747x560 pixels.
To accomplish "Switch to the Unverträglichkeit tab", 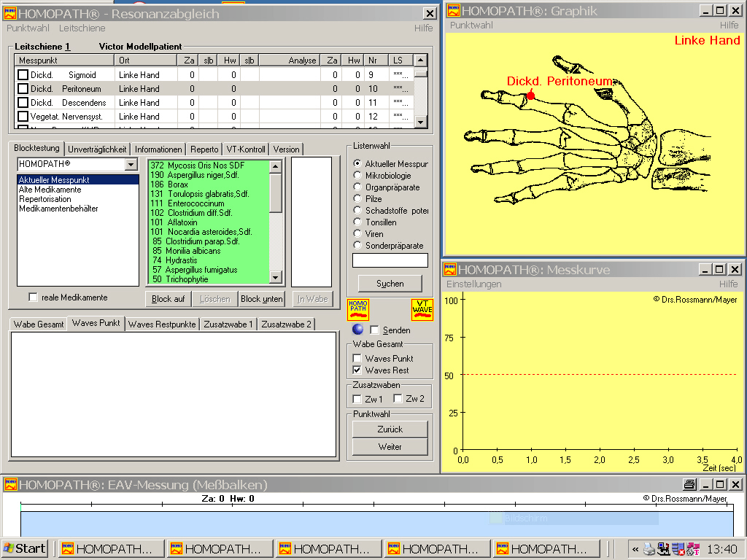I will 97,149.
